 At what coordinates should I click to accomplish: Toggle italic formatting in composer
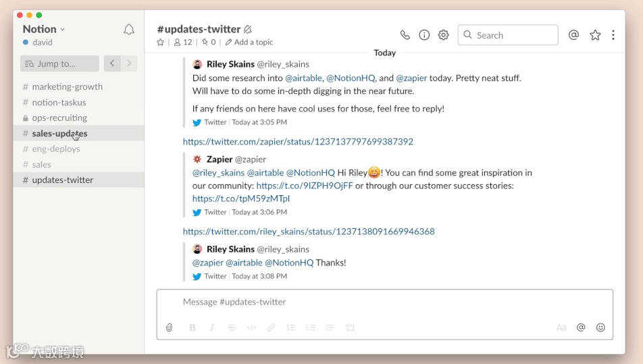coord(211,328)
